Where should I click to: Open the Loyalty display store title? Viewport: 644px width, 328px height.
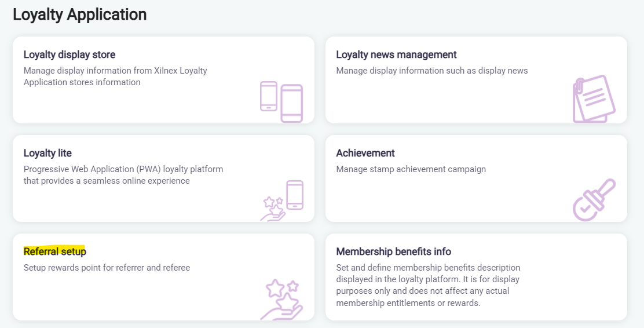coord(69,54)
